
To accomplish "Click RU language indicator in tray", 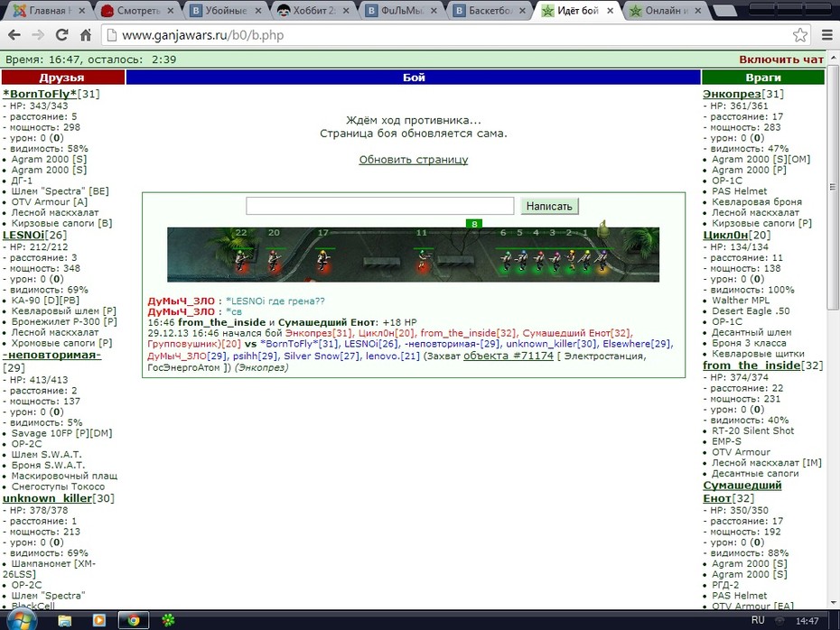I will 758,620.
